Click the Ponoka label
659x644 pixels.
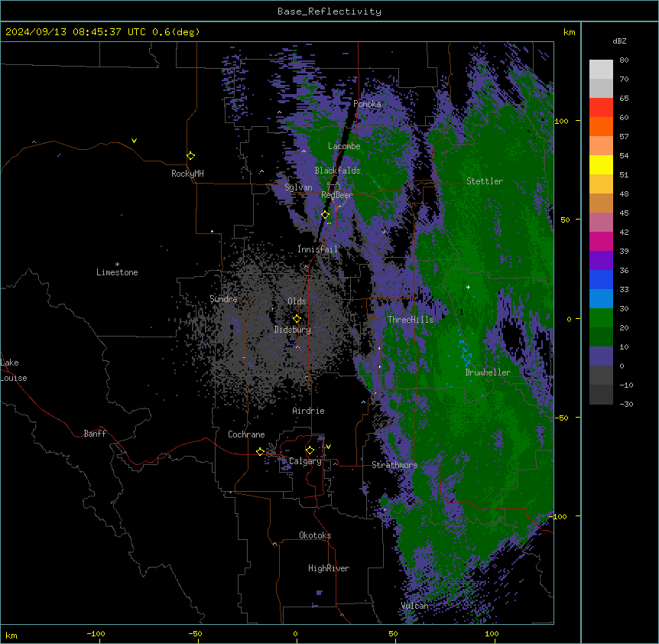point(367,104)
